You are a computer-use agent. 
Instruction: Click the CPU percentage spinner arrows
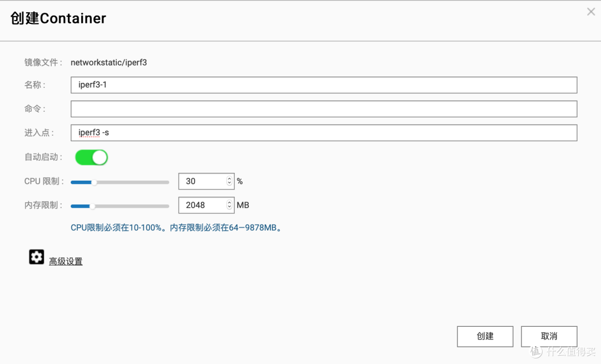(229, 181)
